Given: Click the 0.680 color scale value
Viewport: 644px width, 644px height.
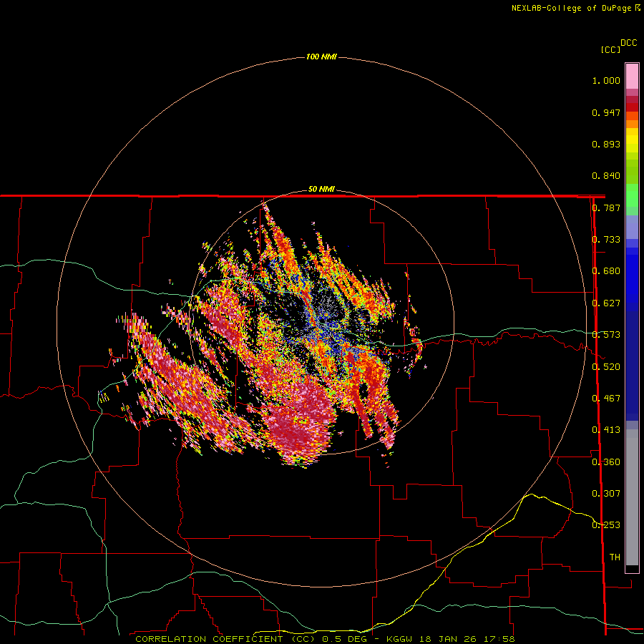Looking at the screenshot, I should pyautogui.click(x=606, y=271).
